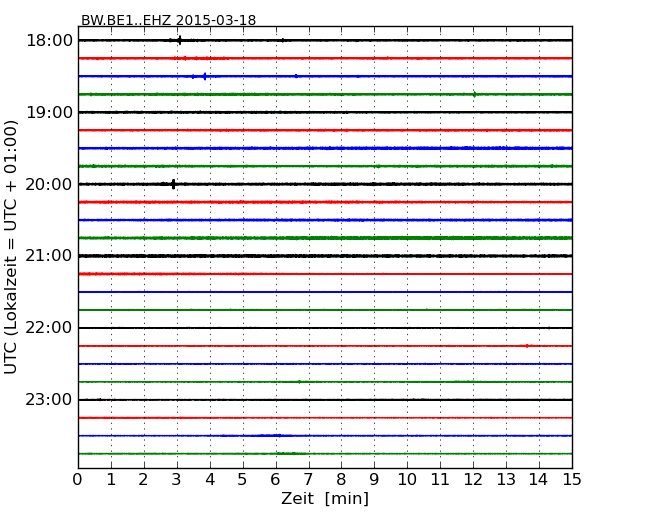Click the x-axis tick label "14"
Viewport: 650px width, 520px height.
tap(538, 480)
